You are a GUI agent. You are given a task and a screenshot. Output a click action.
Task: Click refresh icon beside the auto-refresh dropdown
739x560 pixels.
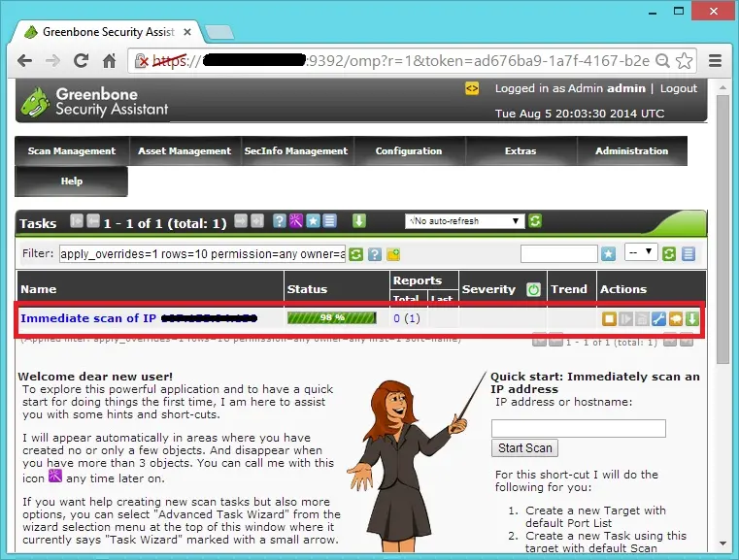pos(535,221)
